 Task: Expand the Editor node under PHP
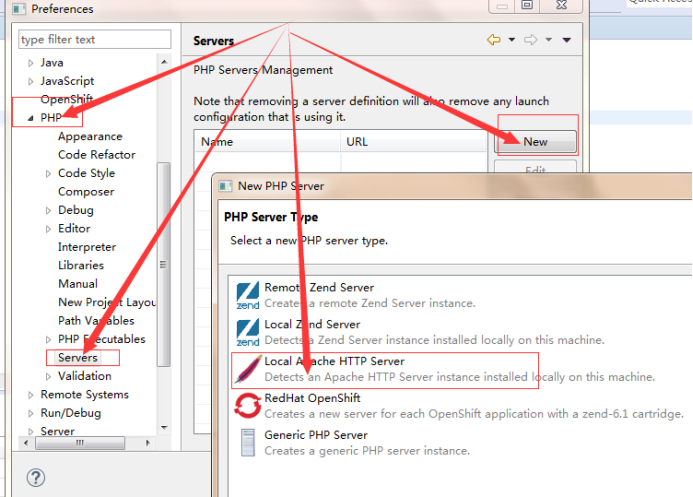point(48,229)
